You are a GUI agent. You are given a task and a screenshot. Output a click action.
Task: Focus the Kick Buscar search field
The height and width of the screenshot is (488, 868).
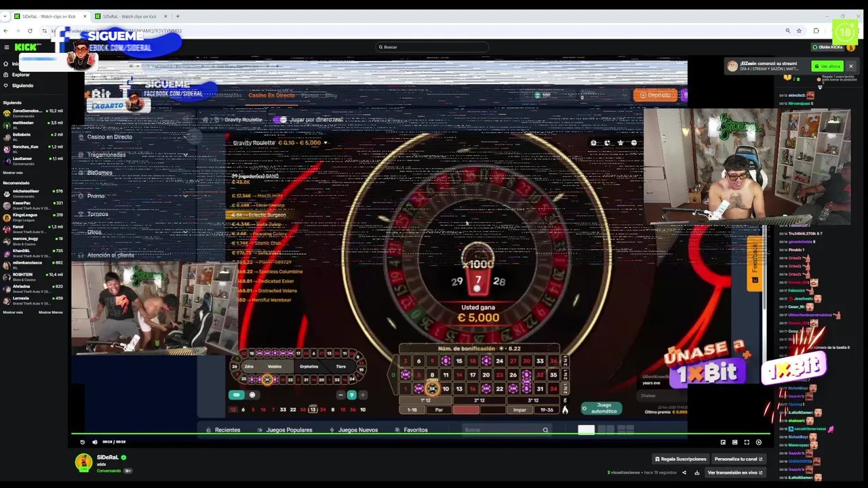tap(433, 47)
